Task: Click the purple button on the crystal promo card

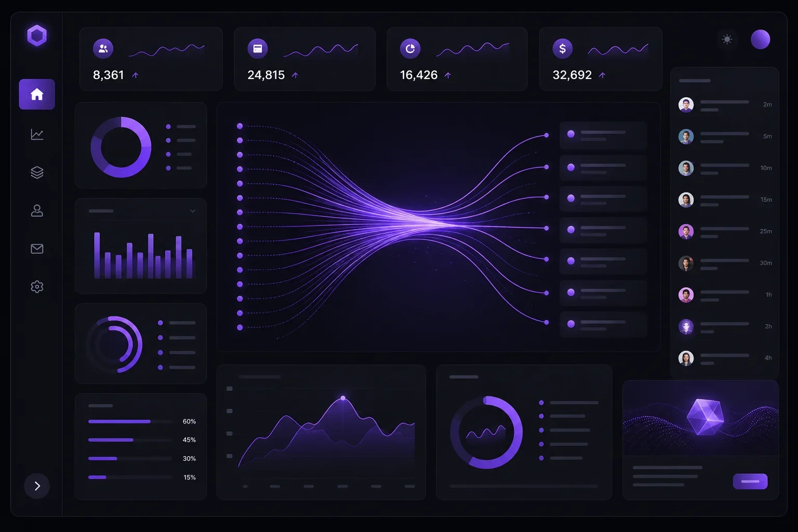Action: click(x=750, y=482)
